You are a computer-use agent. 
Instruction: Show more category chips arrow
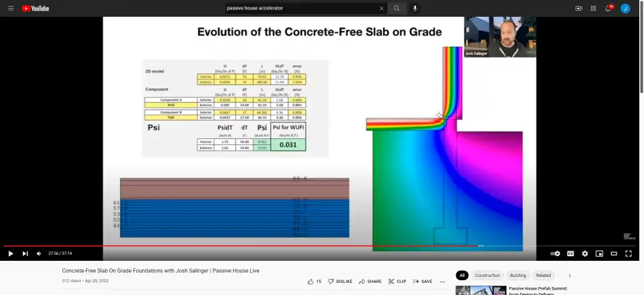click(570, 276)
